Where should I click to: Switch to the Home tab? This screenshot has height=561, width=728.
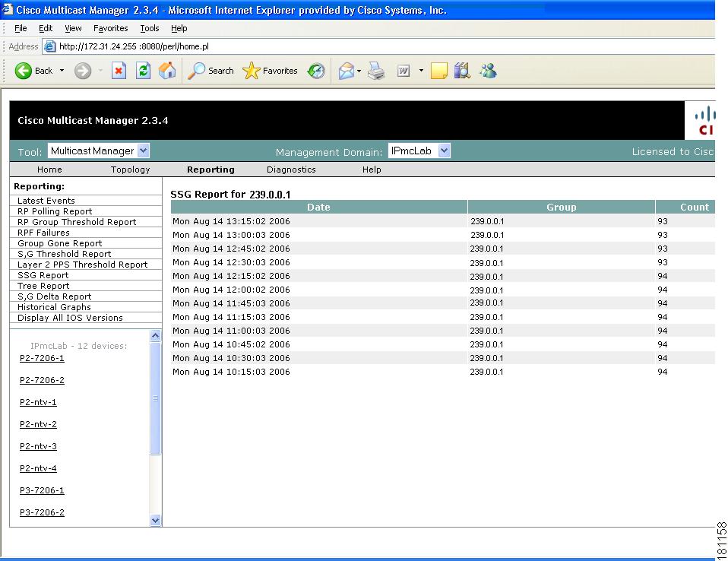tap(49, 170)
